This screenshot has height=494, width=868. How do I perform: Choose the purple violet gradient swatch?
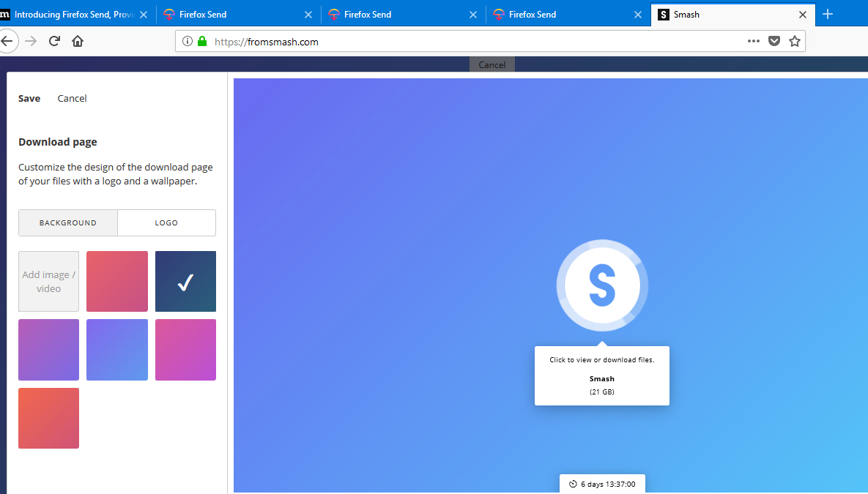point(49,350)
